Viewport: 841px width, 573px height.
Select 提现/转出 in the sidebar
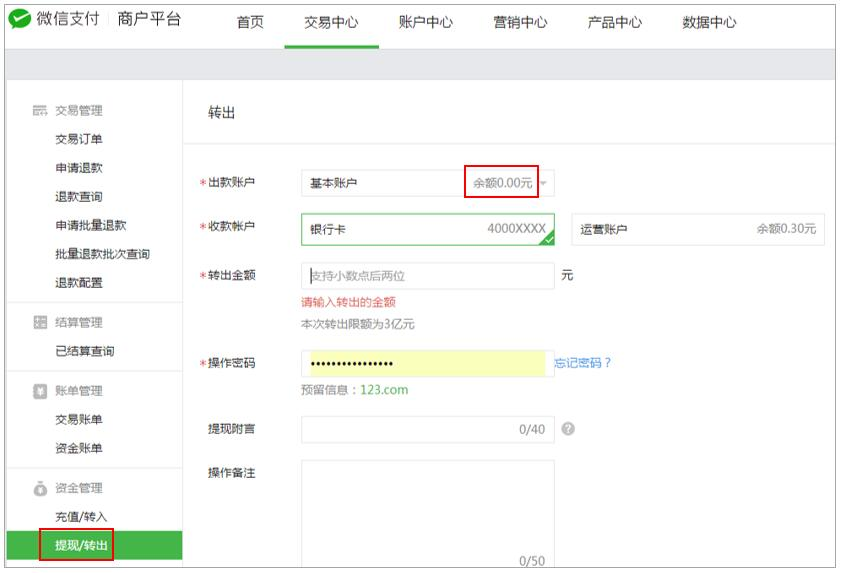(x=81, y=545)
